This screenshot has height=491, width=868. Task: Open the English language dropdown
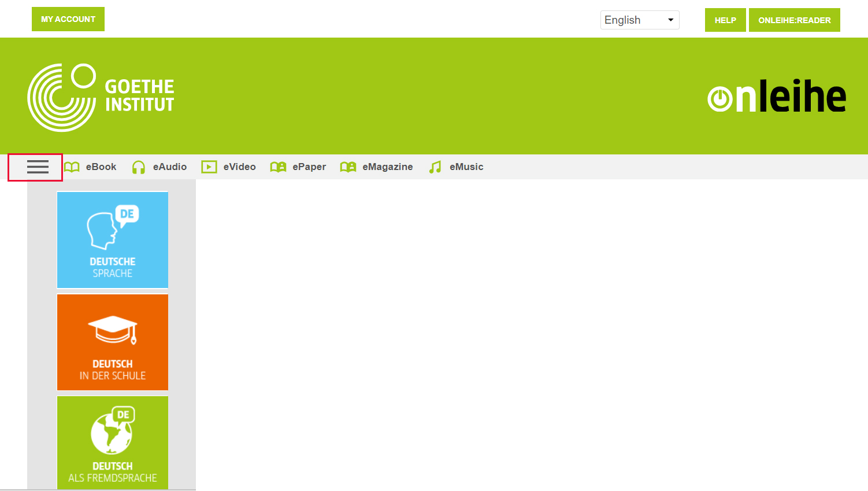639,20
